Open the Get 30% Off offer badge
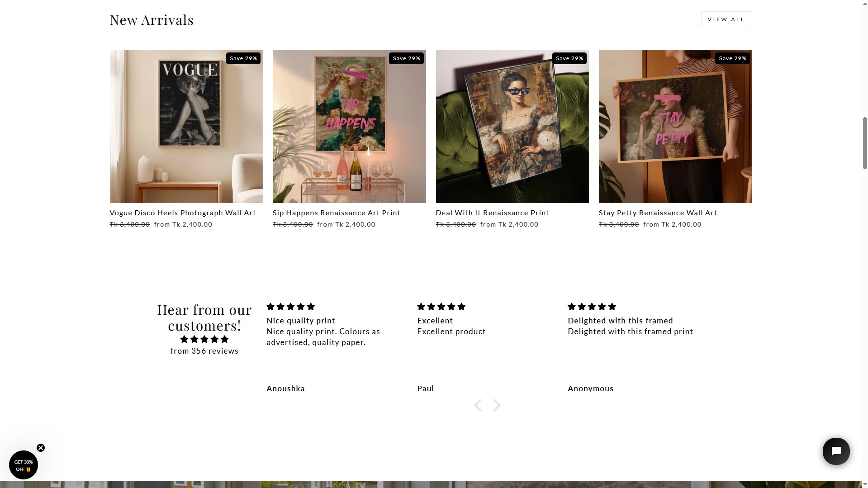The width and height of the screenshot is (868, 488). (x=23, y=465)
